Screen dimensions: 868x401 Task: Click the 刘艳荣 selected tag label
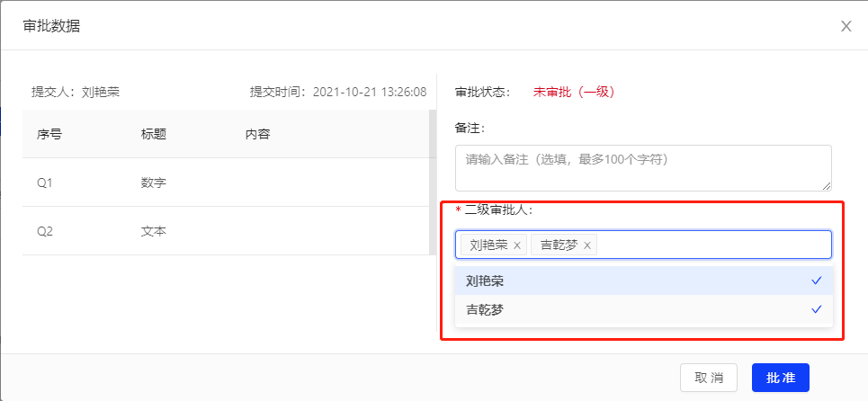[488, 245]
